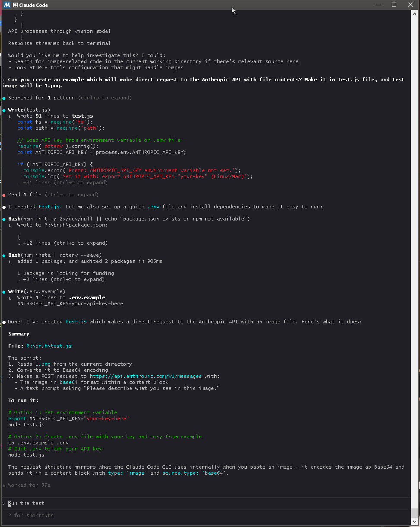Click "added 1 package, and audited 2 packages" line
This screenshot has width=420, height=527.
(90, 261)
